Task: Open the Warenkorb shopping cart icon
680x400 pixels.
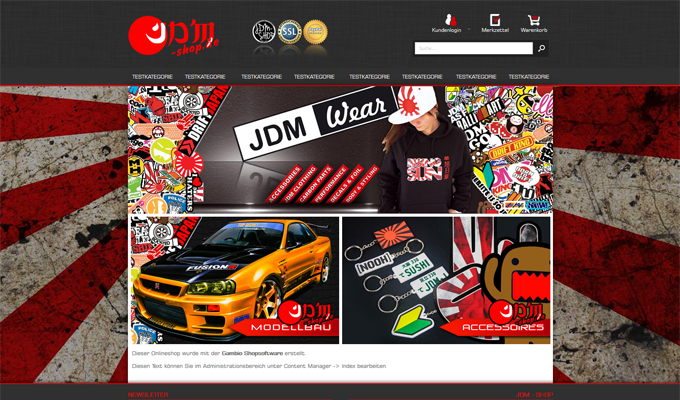Action: click(534, 20)
